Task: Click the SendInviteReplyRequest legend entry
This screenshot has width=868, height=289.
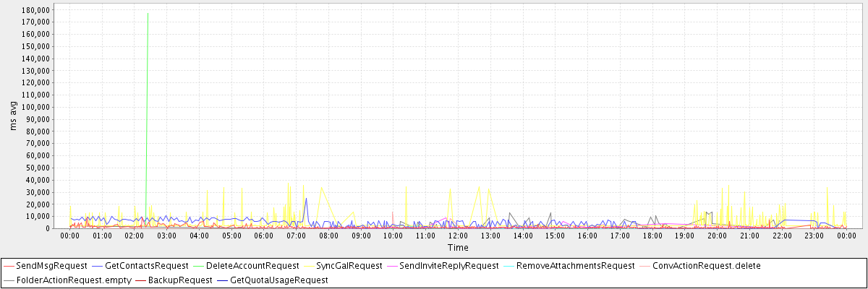Action: (x=448, y=266)
